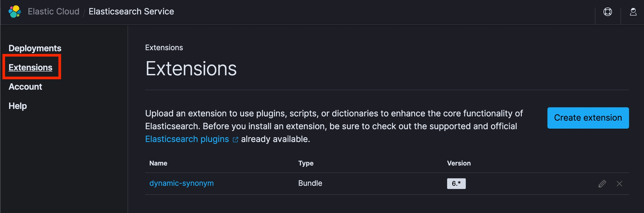Delete dynamic-synonym extension with X icon
The image size is (644, 213).
(x=619, y=184)
